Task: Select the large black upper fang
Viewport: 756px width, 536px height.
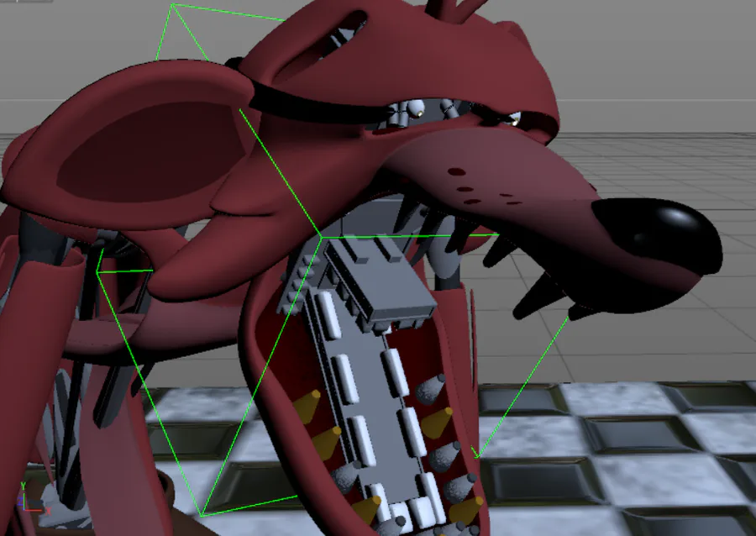Action: [x=538, y=295]
